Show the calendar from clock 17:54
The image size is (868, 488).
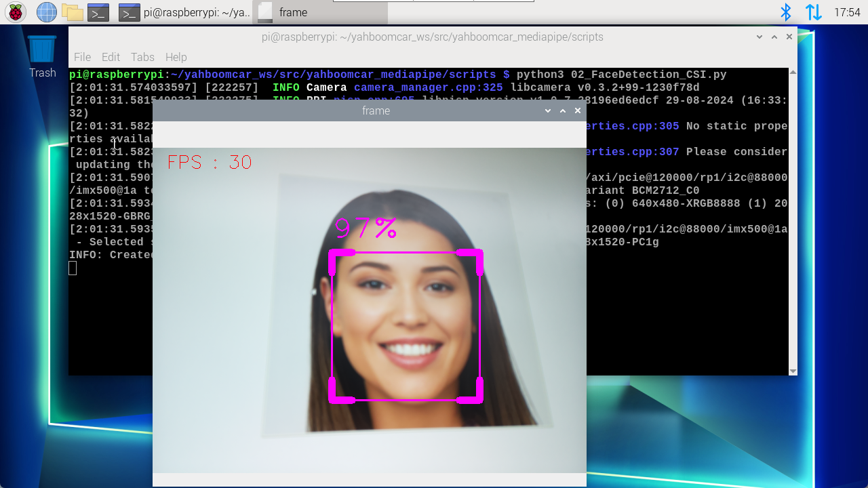[847, 12]
